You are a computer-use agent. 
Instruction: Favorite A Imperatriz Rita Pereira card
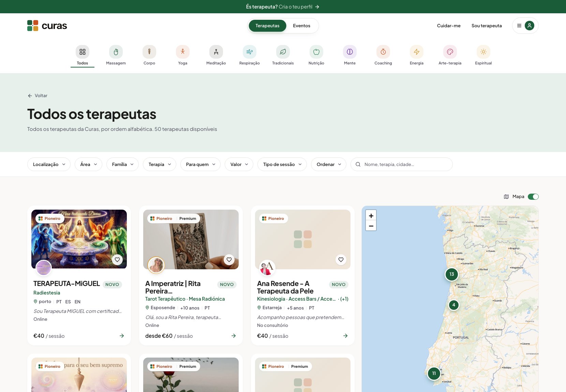[x=229, y=260]
